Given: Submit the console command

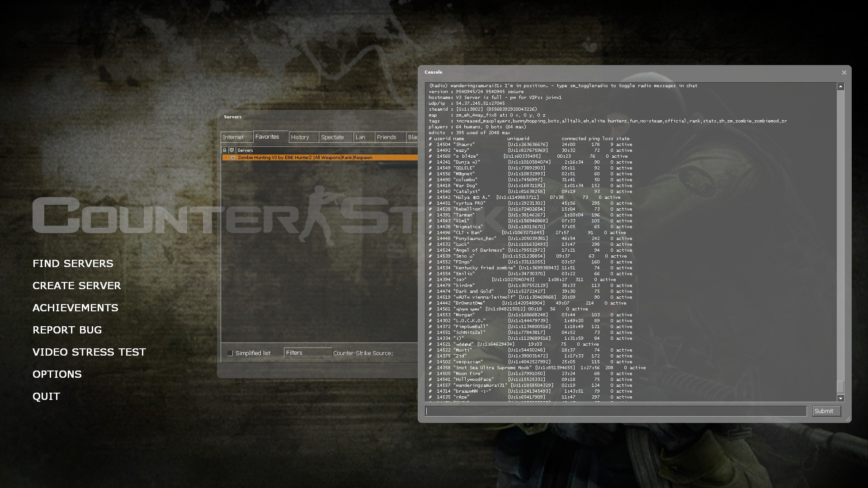Looking at the screenshot, I should pos(826,411).
